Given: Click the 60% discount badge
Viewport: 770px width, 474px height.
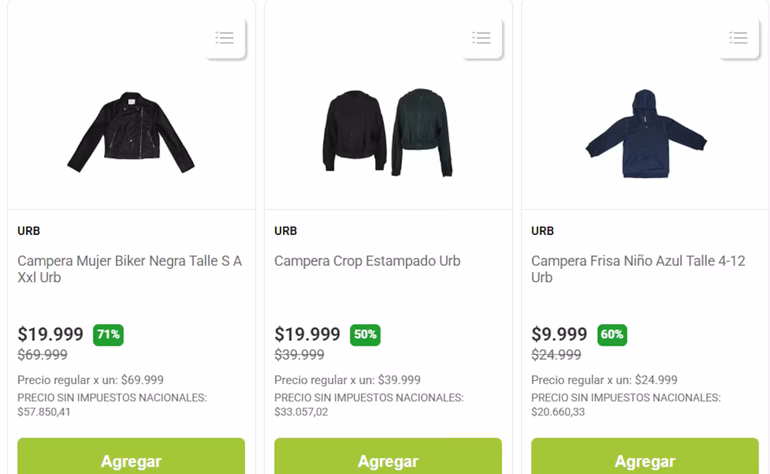Looking at the screenshot, I should pos(612,335).
